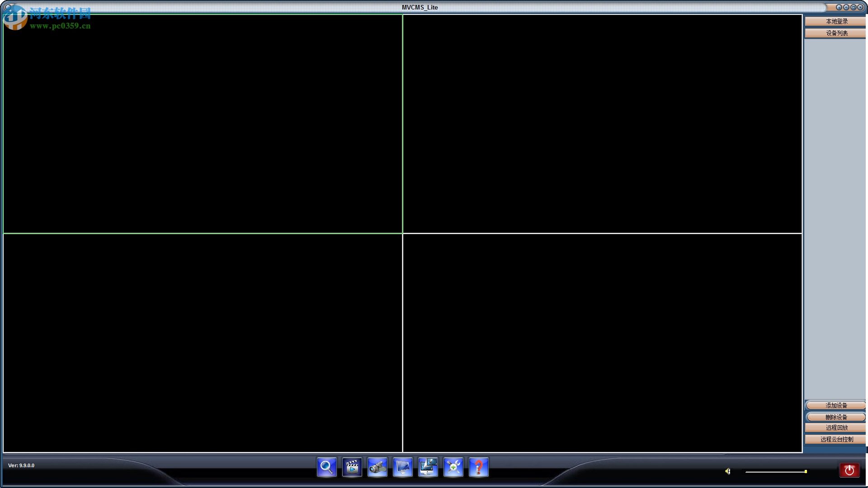Open the 设备列表 panel tab
Image resolution: width=868 pixels, height=488 pixels.
tap(836, 33)
